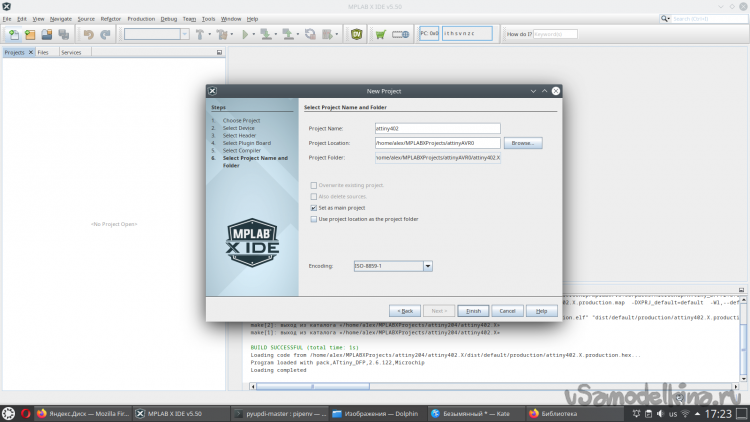This screenshot has width=750, height=422.
Task: Click the Open Project toolbar icon
Action: [x=28, y=34]
